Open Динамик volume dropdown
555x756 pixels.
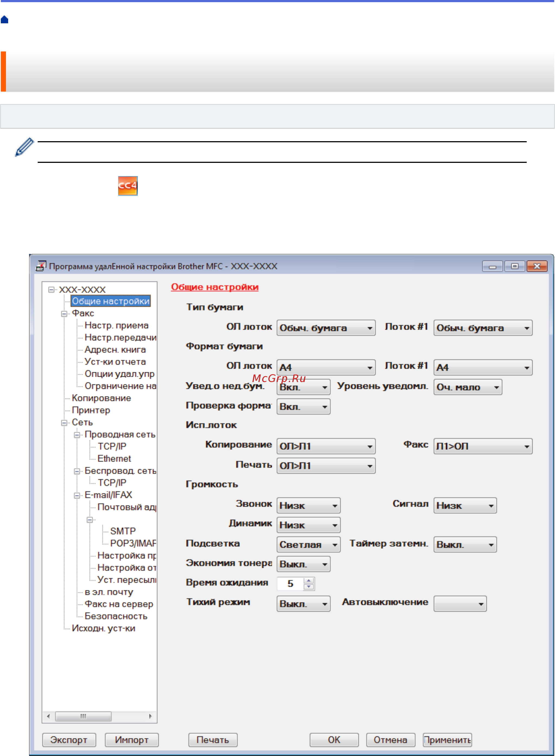tap(308, 525)
